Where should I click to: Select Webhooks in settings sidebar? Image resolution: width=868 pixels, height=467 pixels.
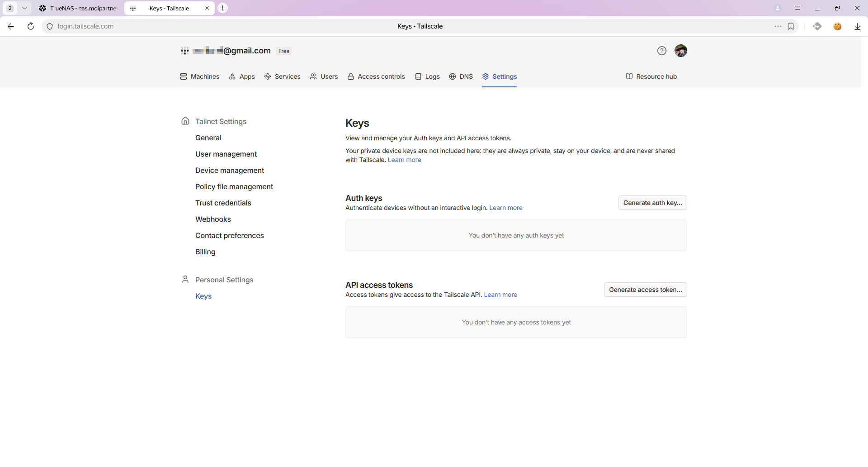(213, 219)
